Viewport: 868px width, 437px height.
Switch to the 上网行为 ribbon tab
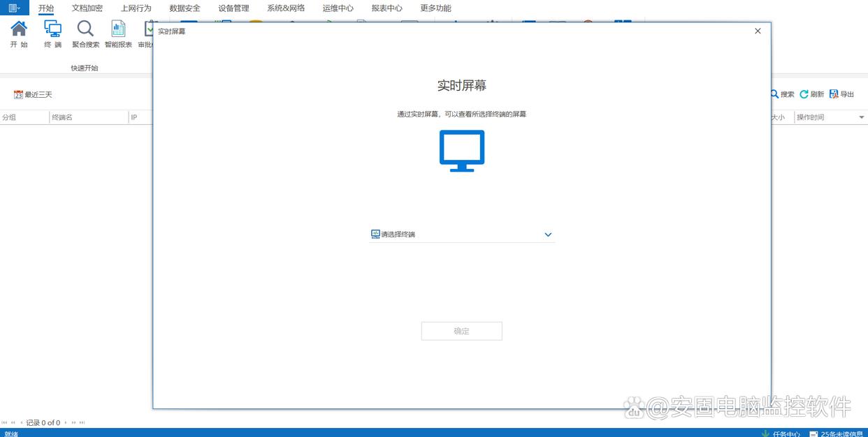136,8
